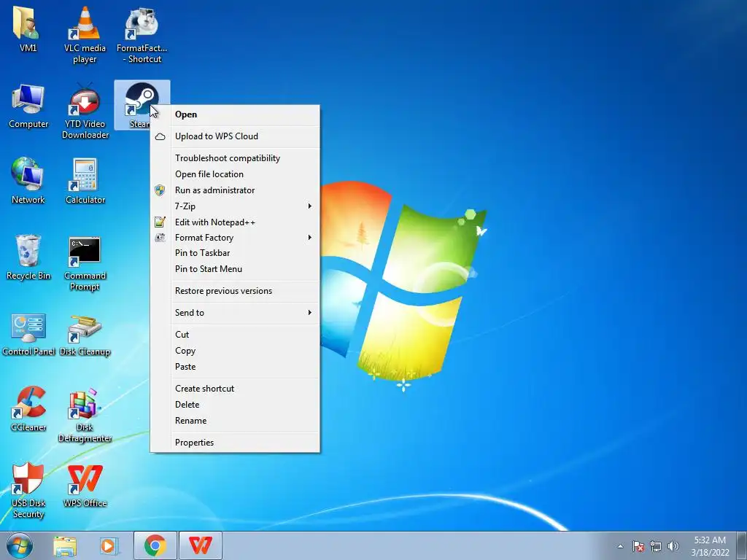747x560 pixels.
Task: Select the Disk Cleanup shortcut
Action: [85, 334]
